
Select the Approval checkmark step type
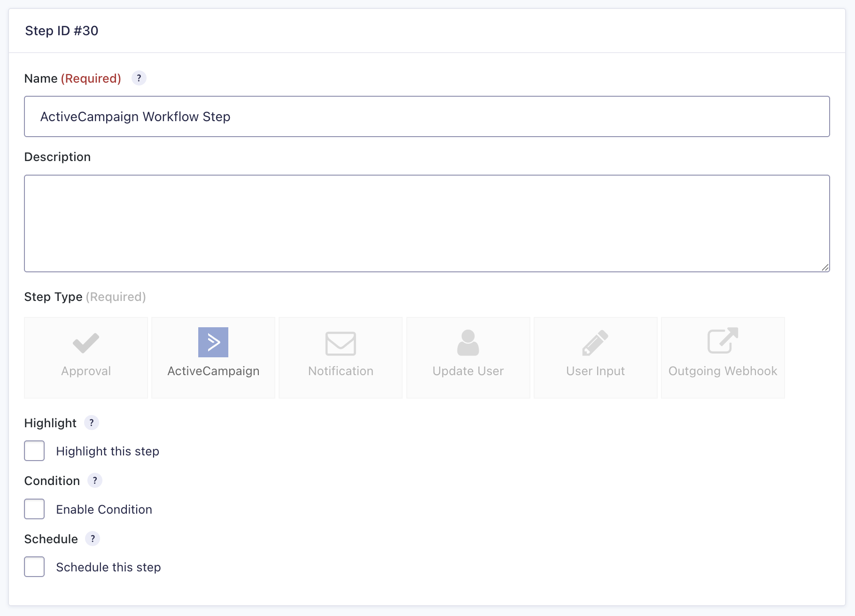pos(86,343)
